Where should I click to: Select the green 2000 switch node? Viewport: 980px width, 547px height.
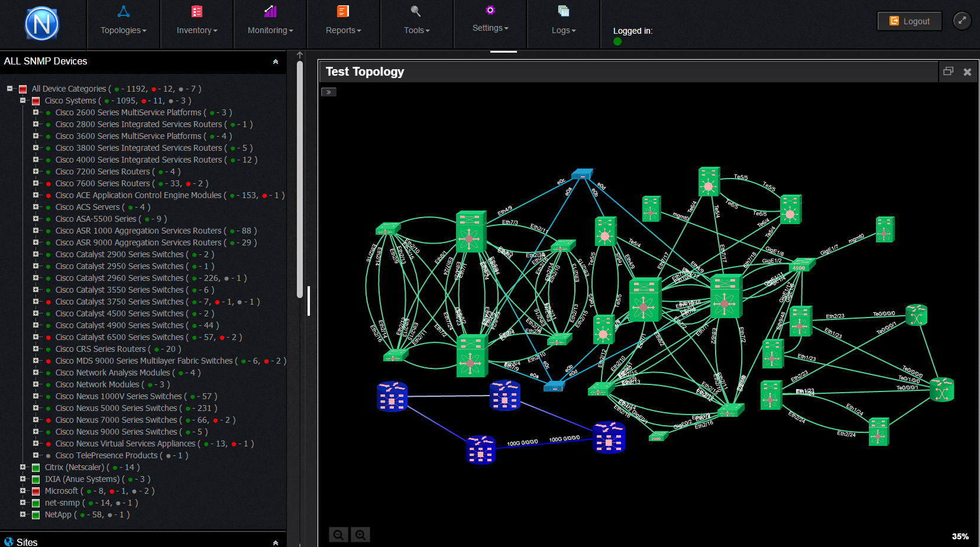pos(658,436)
